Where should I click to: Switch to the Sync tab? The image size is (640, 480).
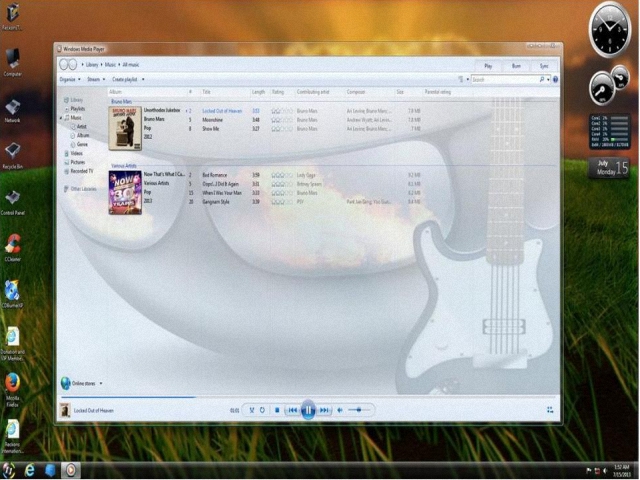[544, 66]
